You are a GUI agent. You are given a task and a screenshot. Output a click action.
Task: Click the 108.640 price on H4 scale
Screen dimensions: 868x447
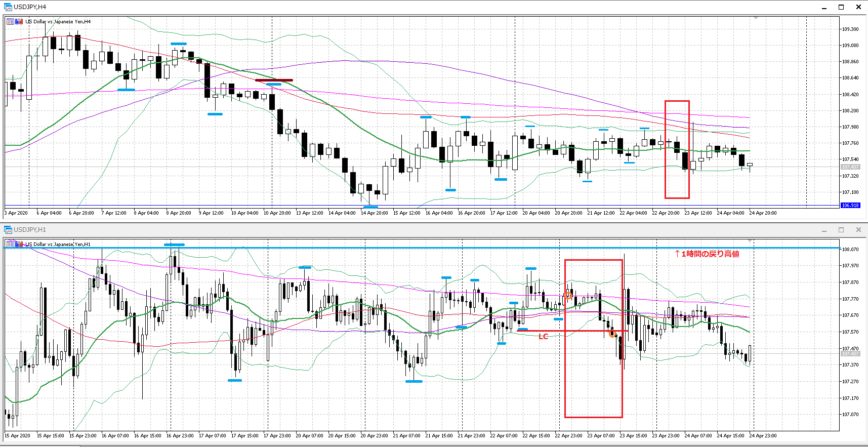(850, 78)
